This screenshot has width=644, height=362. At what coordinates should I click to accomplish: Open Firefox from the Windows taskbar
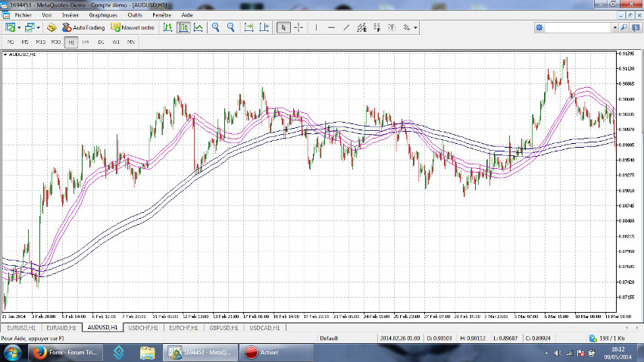38,352
